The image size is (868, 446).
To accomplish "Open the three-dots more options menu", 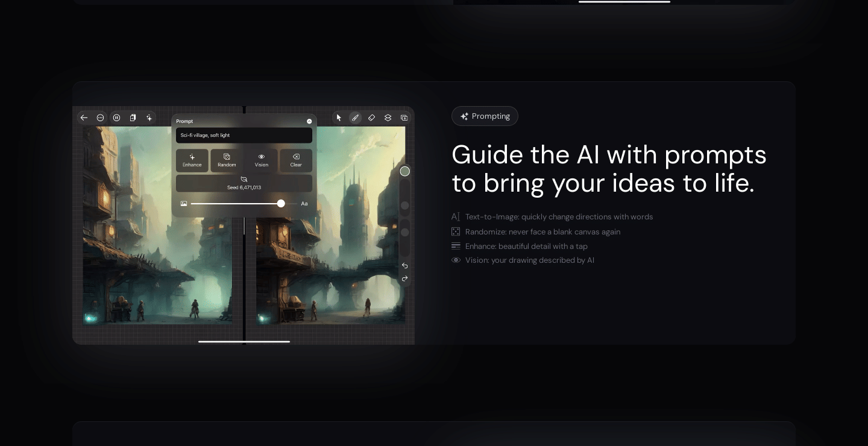I will (101, 118).
